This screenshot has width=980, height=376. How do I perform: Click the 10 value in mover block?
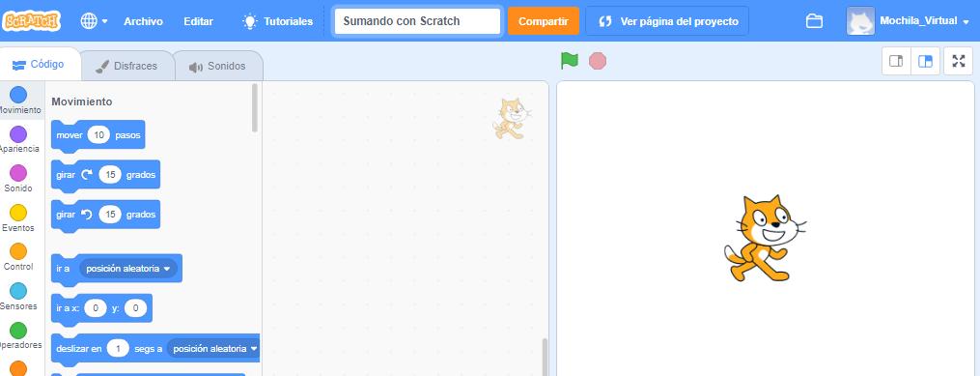pyautogui.click(x=98, y=134)
